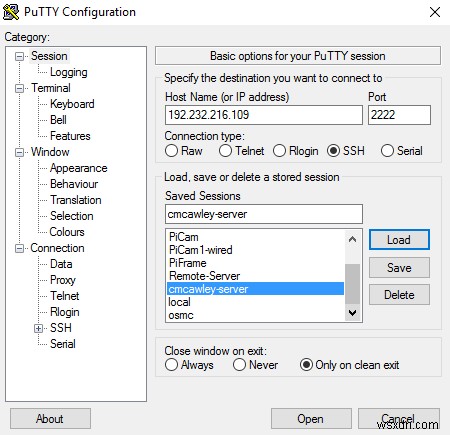This screenshot has width=450, height=435.
Task: Choose Telnet as connection type
Action: pyautogui.click(x=225, y=151)
